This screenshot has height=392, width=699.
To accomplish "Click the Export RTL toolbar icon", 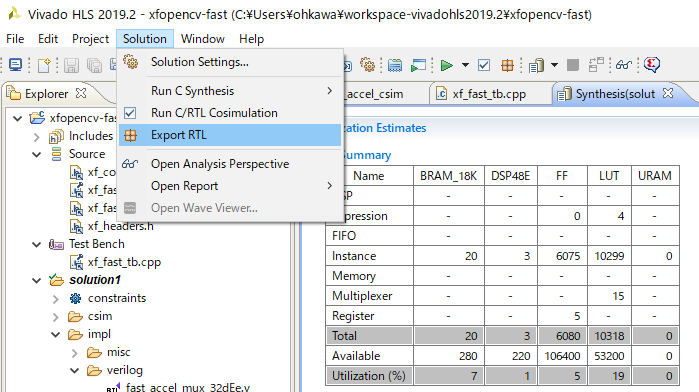I will pos(507,66).
